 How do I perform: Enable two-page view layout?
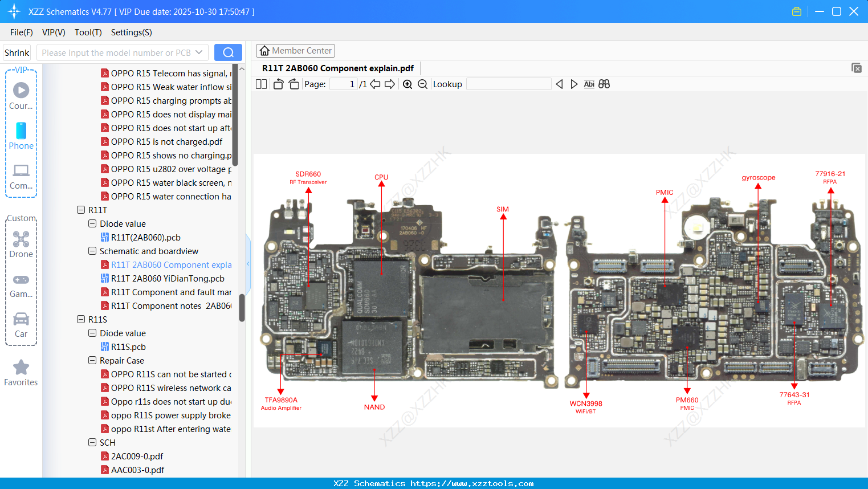[x=260, y=84]
